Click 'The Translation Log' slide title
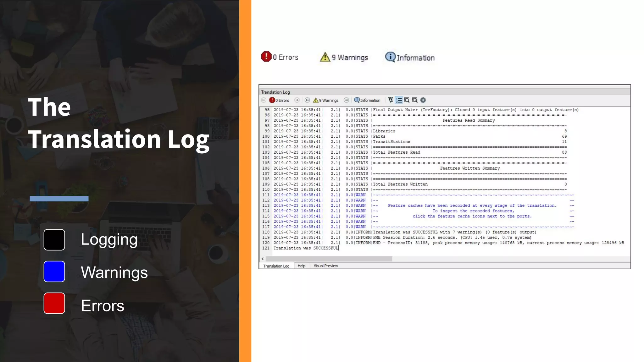This screenshot has width=644, height=362. 119,123
